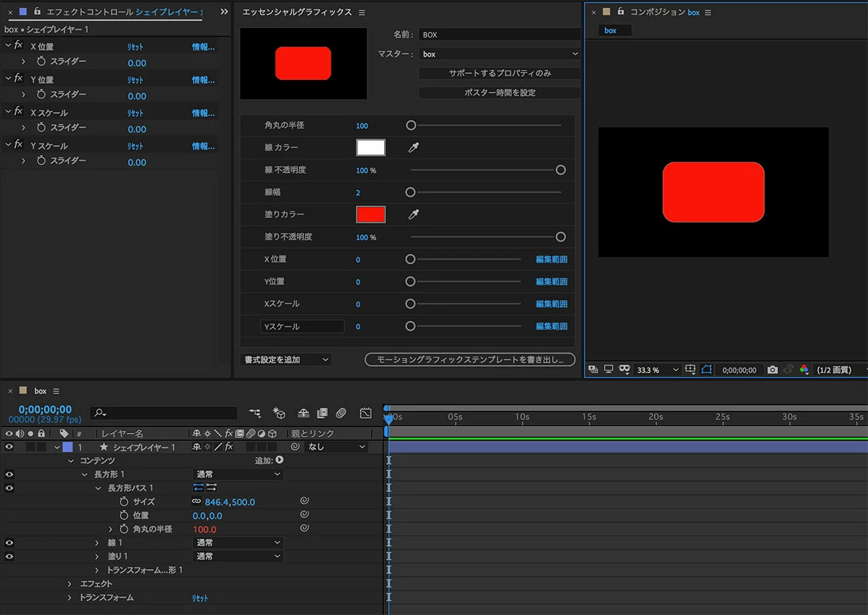Image resolution: width=868 pixels, height=615 pixels.
Task: Click the X スケール slider stopwatch
Action: pyautogui.click(x=41, y=128)
